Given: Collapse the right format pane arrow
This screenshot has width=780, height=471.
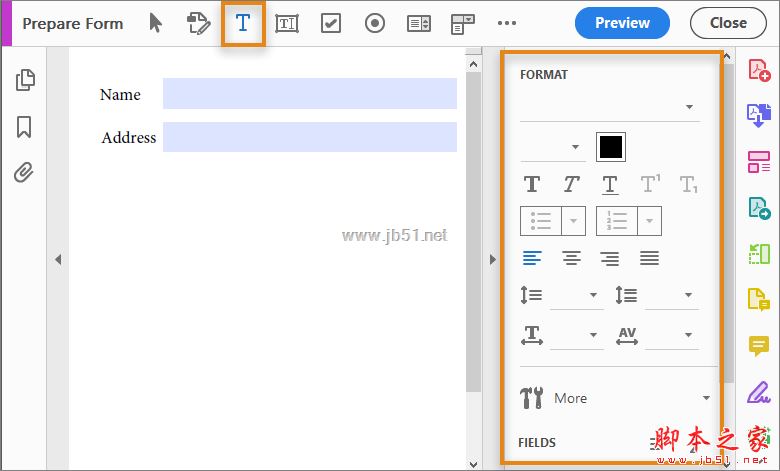Looking at the screenshot, I should click(492, 259).
